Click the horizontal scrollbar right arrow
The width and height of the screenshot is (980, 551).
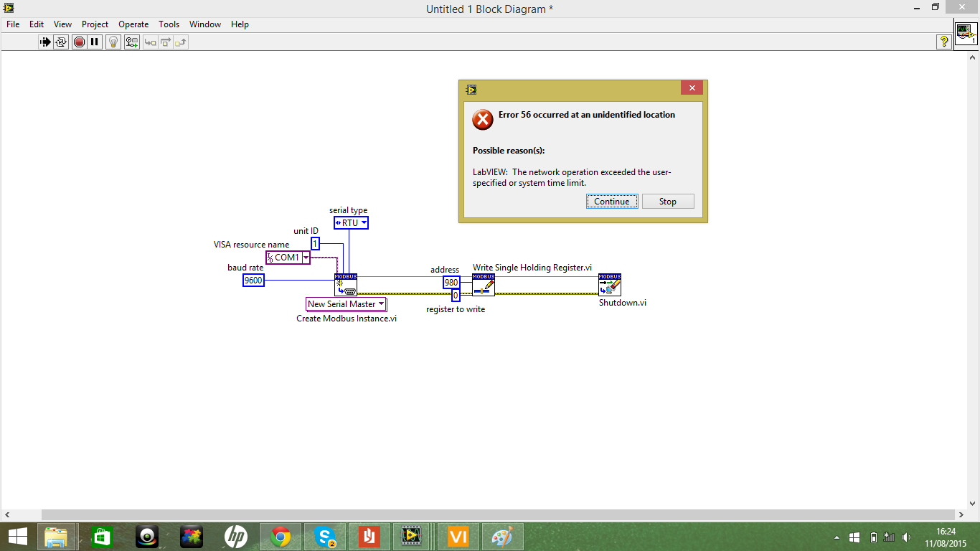(961, 515)
